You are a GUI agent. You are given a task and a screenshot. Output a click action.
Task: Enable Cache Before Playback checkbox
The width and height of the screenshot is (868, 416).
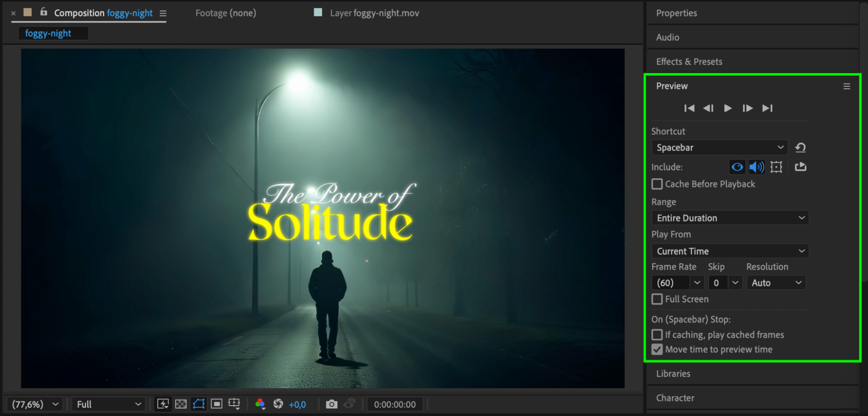(x=657, y=184)
